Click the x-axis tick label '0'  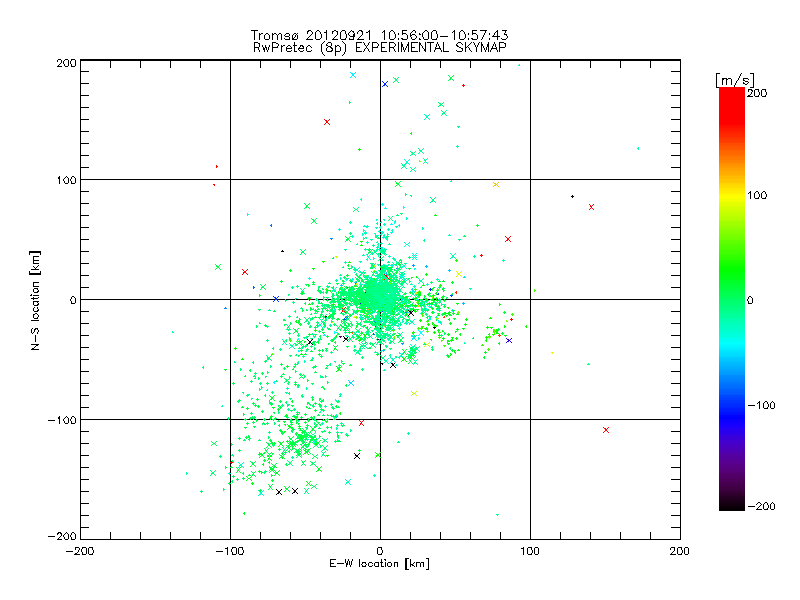tap(380, 551)
